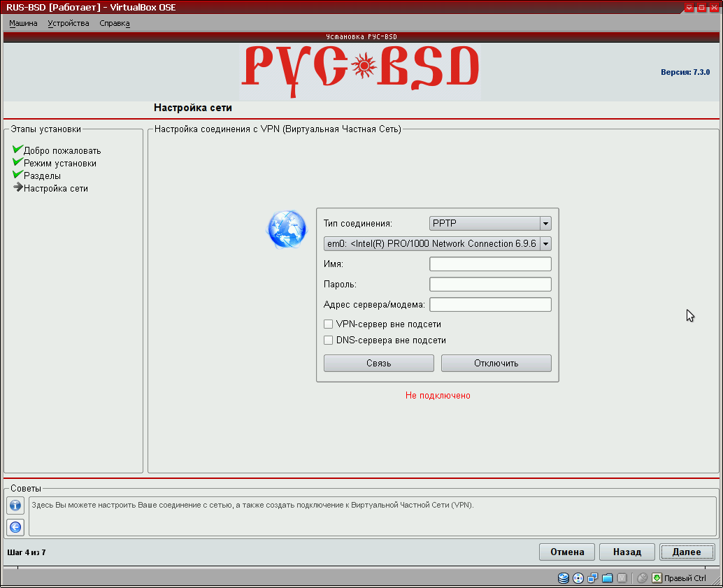Click the Установка РУС-BSD title strip

pyautogui.click(x=361, y=37)
